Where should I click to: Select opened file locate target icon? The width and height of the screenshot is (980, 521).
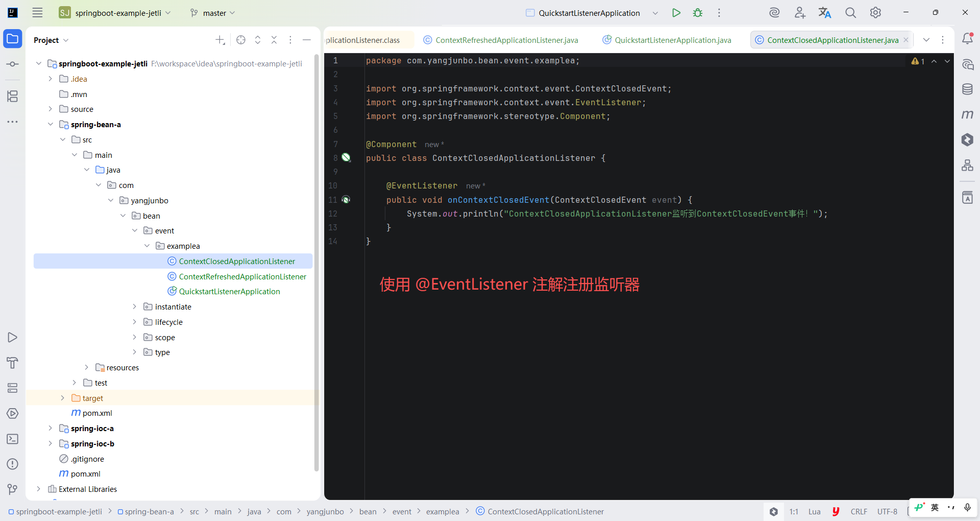241,40
